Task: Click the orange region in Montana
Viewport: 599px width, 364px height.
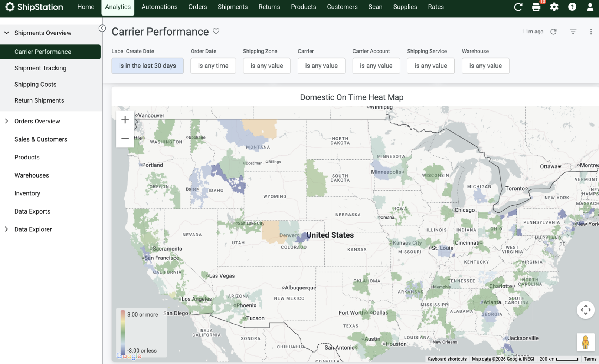Action: coord(260,128)
